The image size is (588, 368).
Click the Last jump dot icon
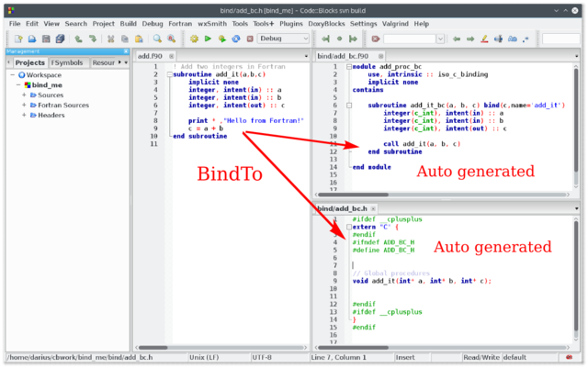click(x=339, y=39)
